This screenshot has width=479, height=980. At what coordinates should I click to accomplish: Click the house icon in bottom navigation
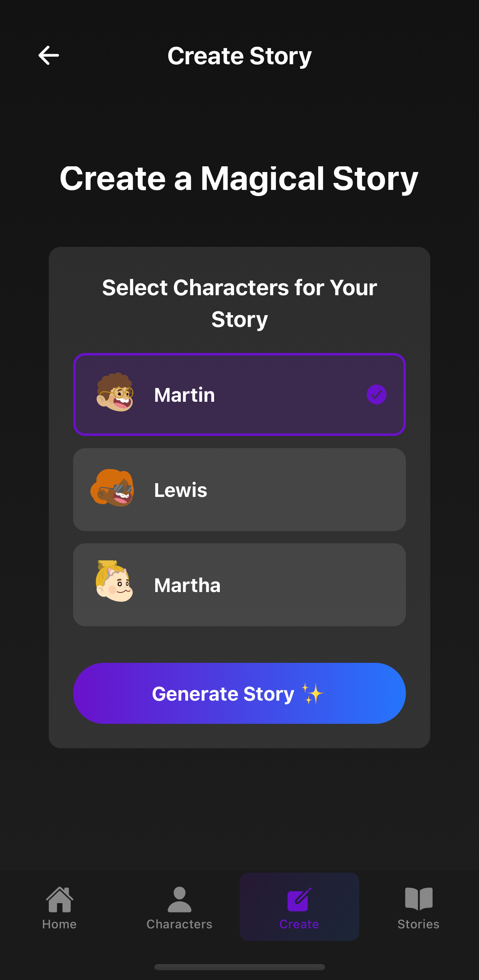60,899
